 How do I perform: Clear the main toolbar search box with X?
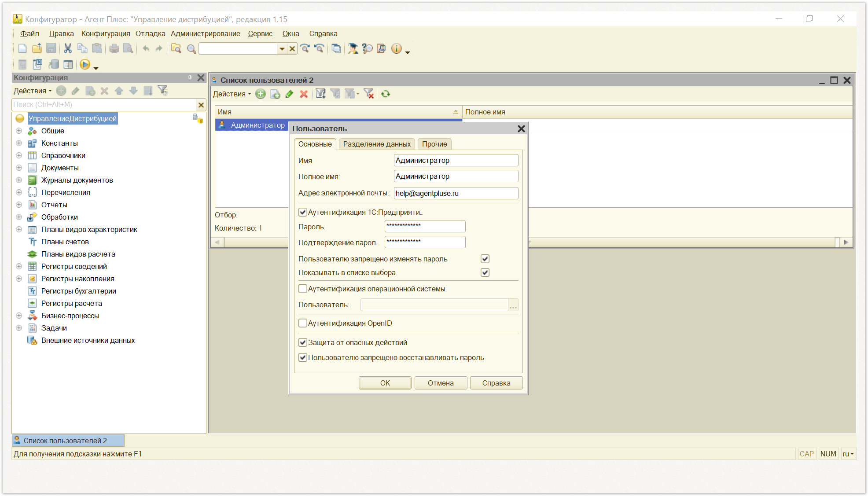point(292,49)
